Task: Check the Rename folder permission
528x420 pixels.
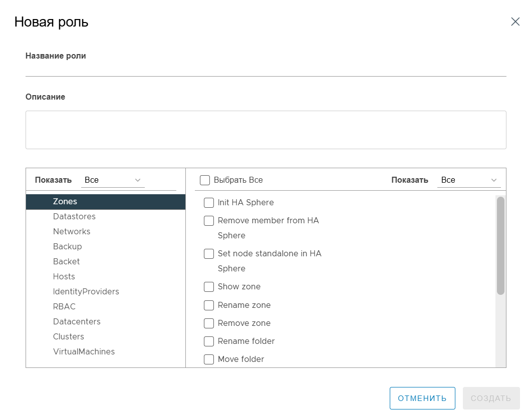Action: point(209,341)
